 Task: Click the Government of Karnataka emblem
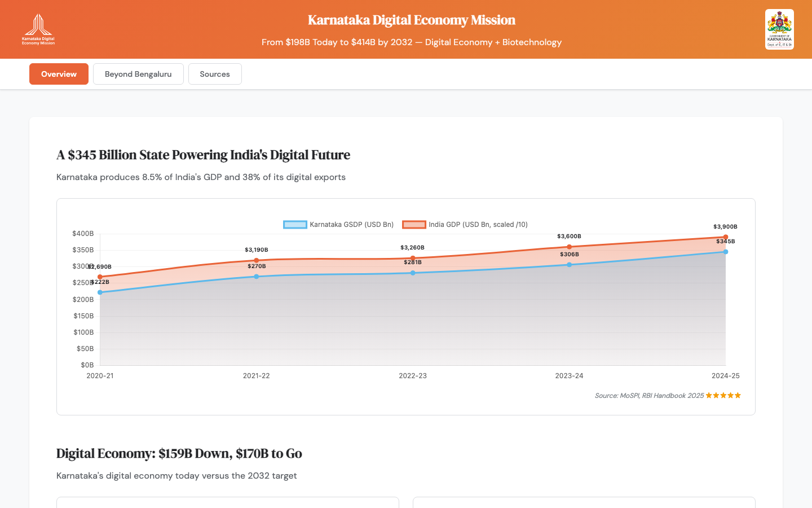[779, 29]
